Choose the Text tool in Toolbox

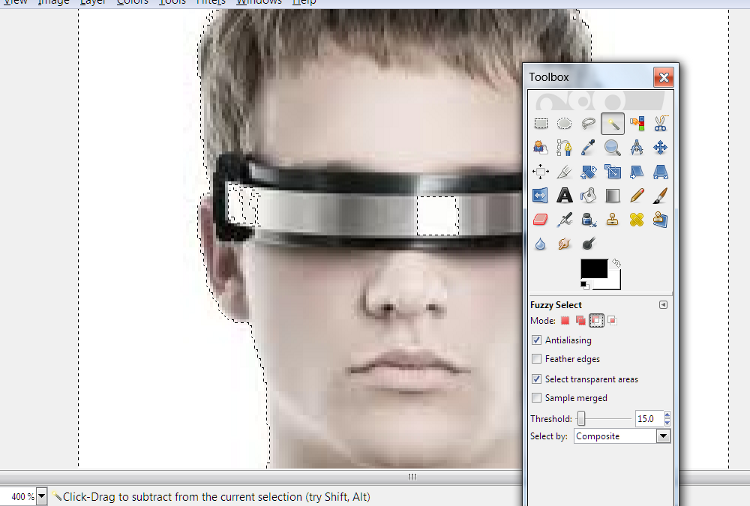pos(565,196)
